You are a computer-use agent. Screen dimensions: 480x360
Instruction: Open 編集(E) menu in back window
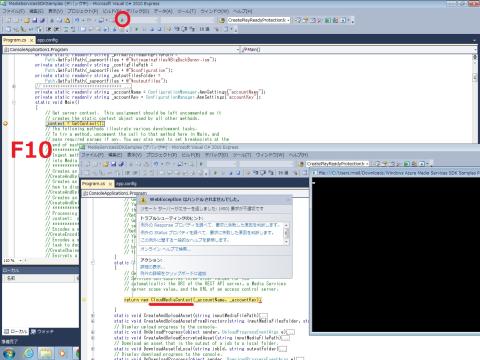[x=36, y=11]
